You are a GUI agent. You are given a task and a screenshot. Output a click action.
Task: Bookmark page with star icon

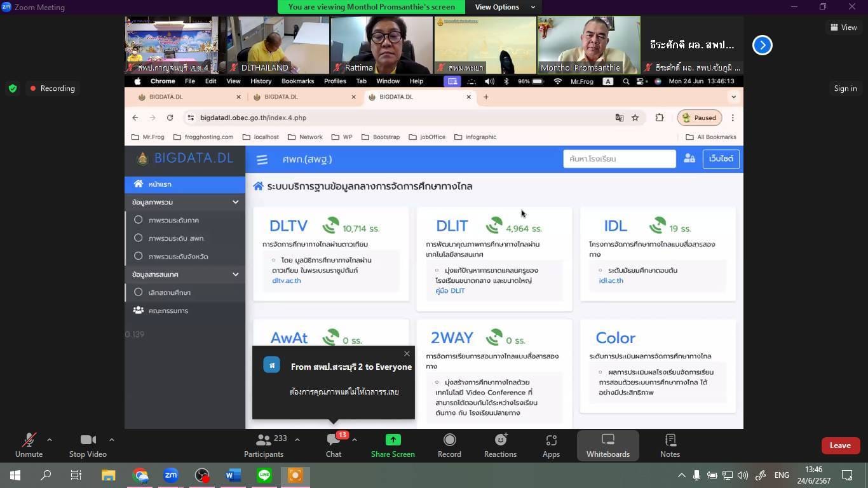tap(635, 118)
